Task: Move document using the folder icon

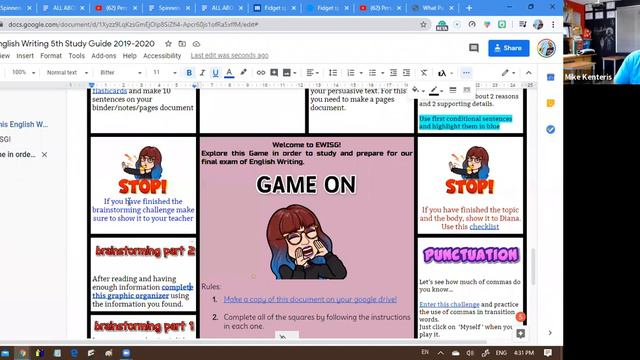Action: coord(182,43)
